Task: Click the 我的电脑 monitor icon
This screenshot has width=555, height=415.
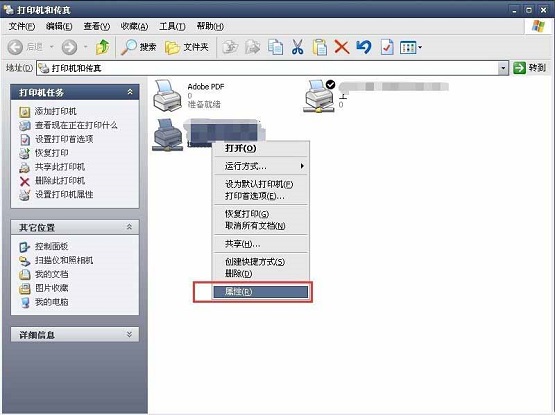Action: (25, 302)
